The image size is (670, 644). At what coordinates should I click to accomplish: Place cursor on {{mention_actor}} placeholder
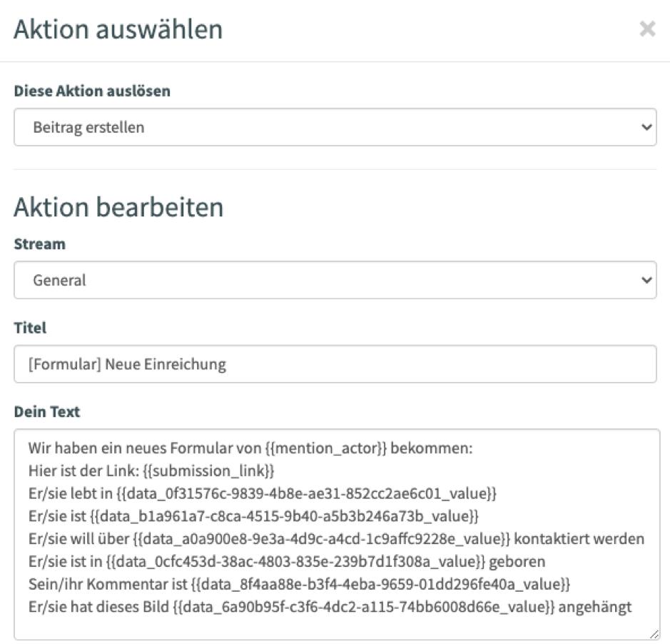[x=325, y=448]
